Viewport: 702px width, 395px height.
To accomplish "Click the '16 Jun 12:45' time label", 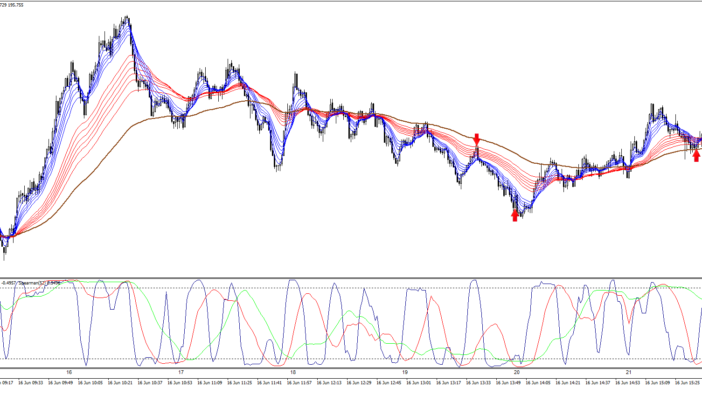I will pyautogui.click(x=389, y=383).
